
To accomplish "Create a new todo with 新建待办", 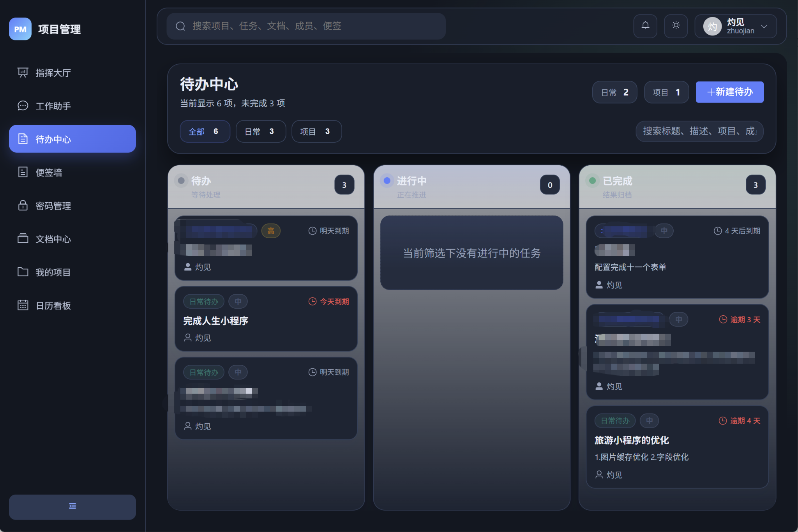I will point(729,92).
